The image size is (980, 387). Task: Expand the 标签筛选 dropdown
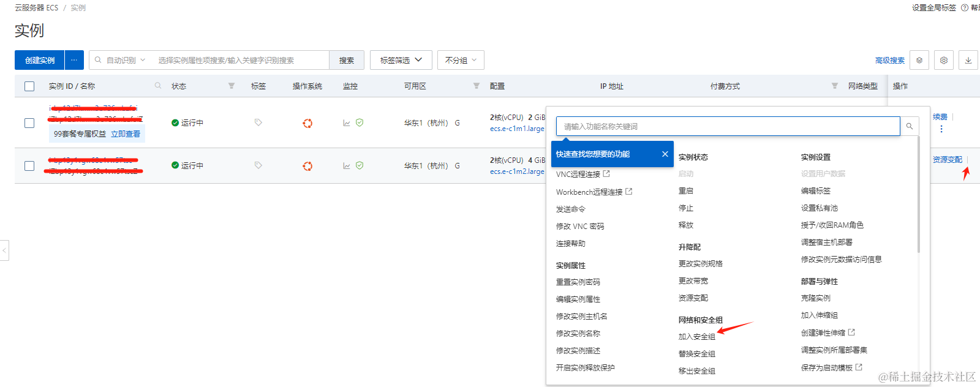pos(401,60)
